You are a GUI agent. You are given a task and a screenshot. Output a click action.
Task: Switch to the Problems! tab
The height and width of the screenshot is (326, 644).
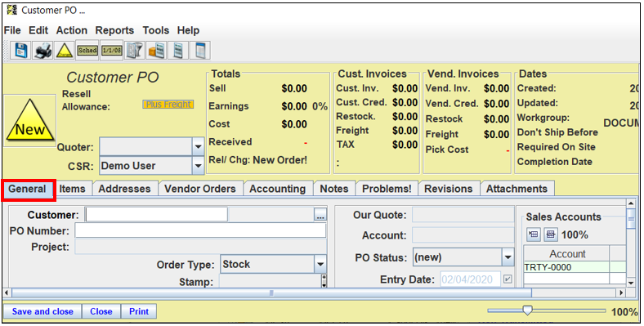(387, 189)
